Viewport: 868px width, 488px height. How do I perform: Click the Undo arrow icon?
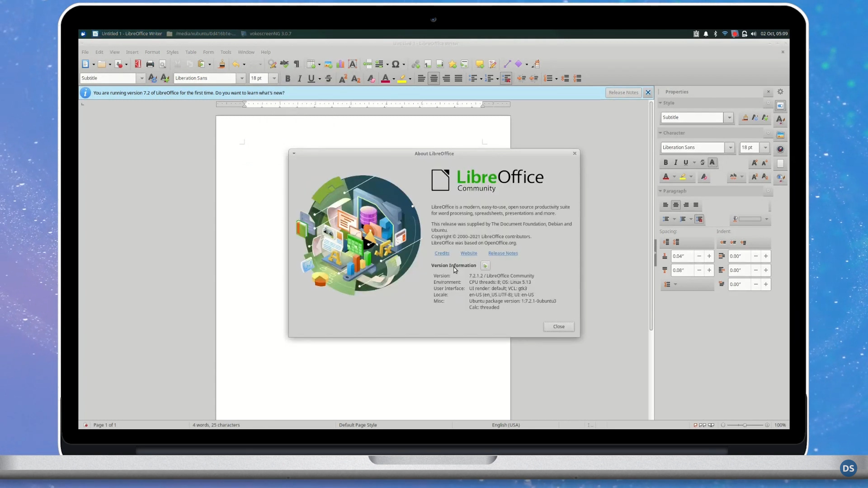[236, 64]
